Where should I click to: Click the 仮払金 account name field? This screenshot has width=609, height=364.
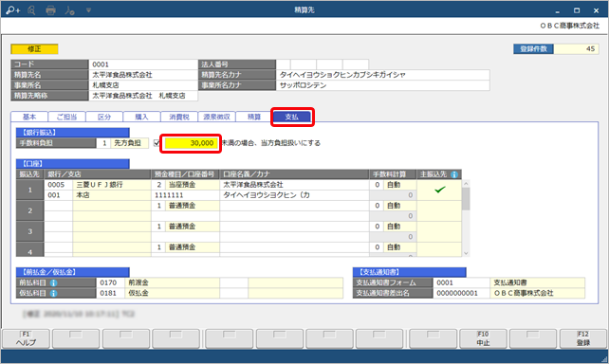coord(172,293)
